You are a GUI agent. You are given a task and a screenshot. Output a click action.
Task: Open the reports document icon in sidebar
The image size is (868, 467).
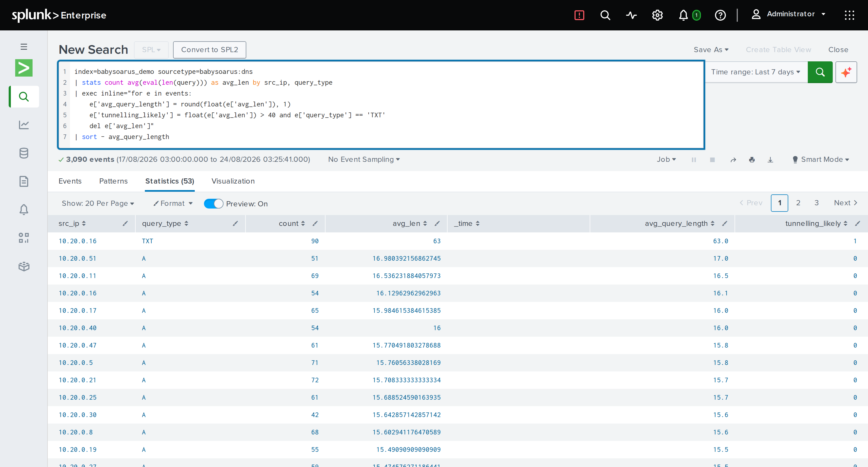(x=24, y=181)
